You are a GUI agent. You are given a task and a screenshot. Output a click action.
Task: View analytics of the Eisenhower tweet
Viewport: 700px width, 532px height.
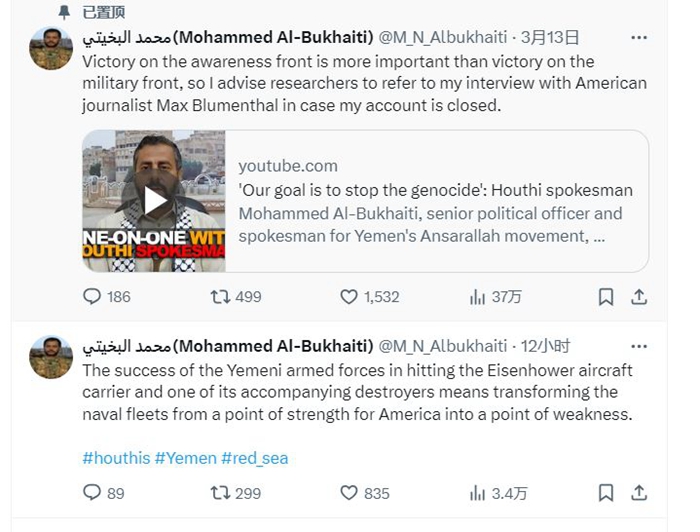(478, 493)
